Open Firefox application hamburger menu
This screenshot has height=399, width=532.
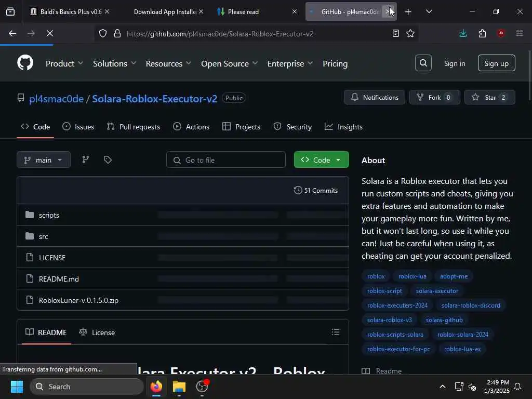click(520, 33)
